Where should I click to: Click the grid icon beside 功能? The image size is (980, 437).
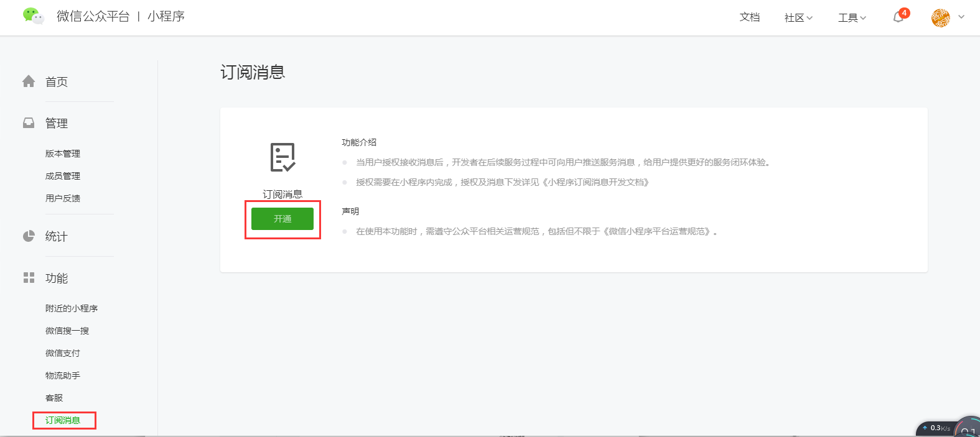[29, 278]
